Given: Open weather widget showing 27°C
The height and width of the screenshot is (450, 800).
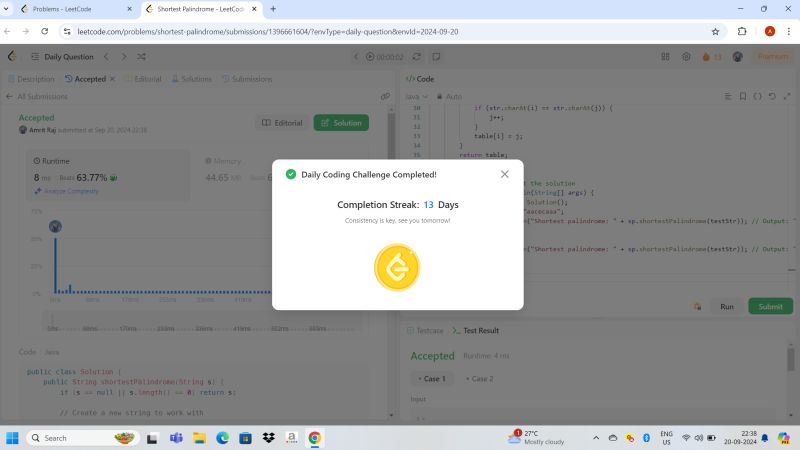Looking at the screenshot, I should [536, 437].
